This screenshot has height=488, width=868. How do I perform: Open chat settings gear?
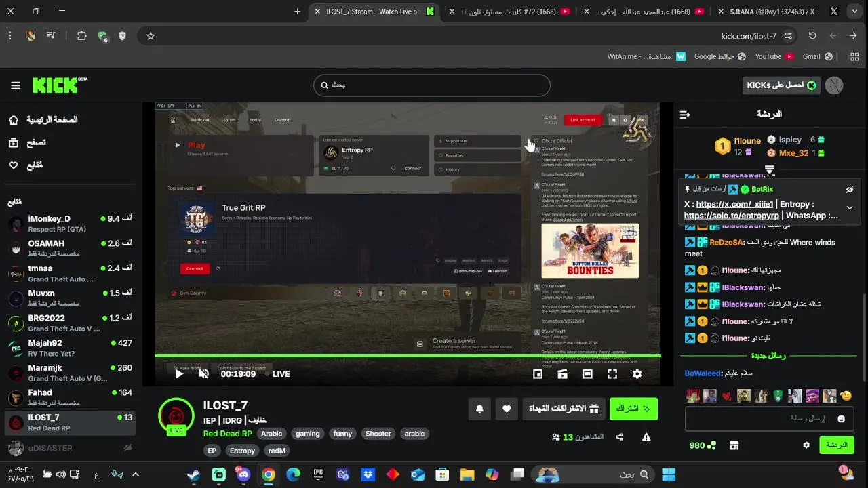806,445
